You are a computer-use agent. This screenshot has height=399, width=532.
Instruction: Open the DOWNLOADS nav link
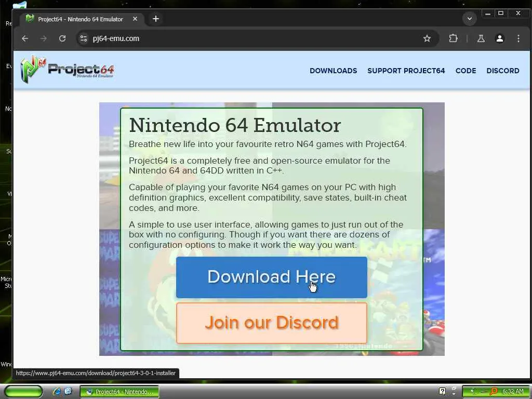click(333, 71)
